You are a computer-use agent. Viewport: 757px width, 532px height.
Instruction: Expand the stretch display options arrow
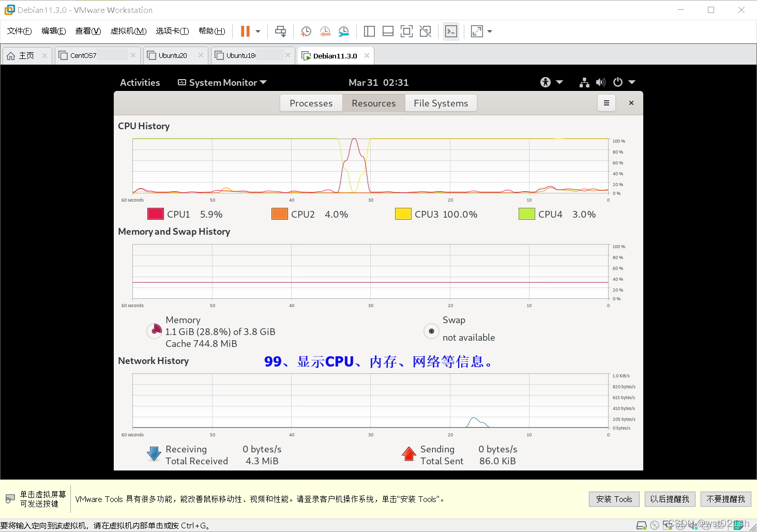(x=490, y=32)
